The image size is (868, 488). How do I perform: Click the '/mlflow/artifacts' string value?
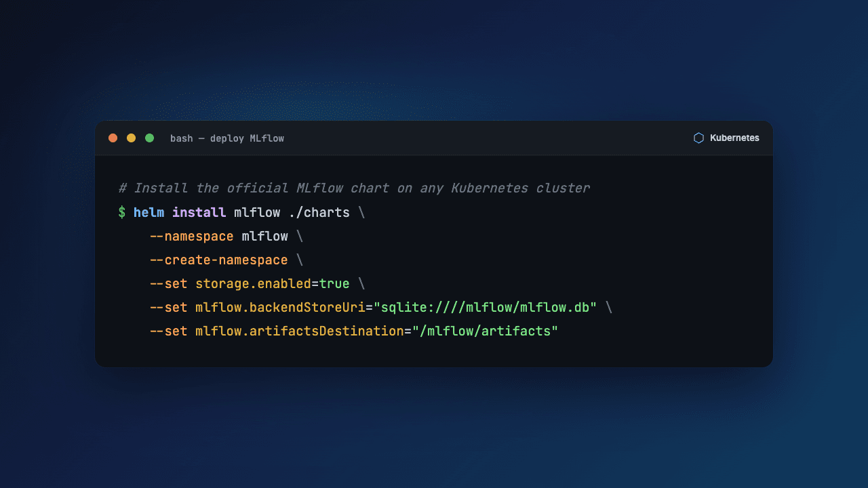pyautogui.click(x=485, y=331)
